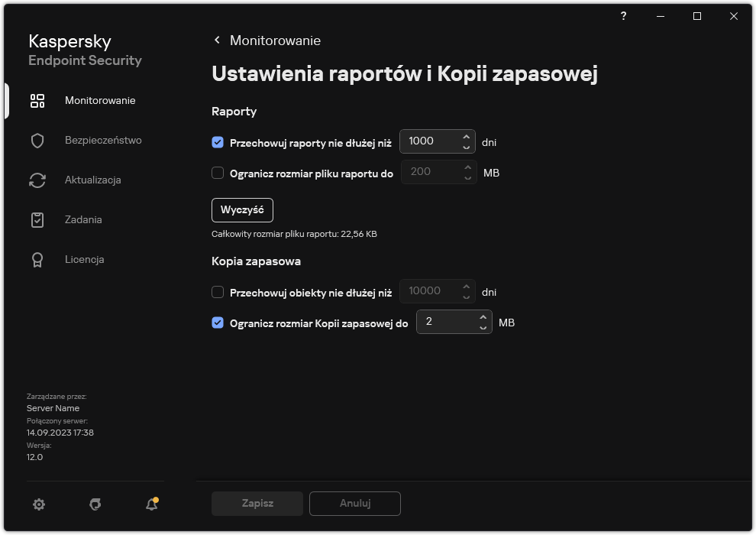The height and width of the screenshot is (535, 756).
Task: Click the backup size value field
Action: click(x=447, y=322)
